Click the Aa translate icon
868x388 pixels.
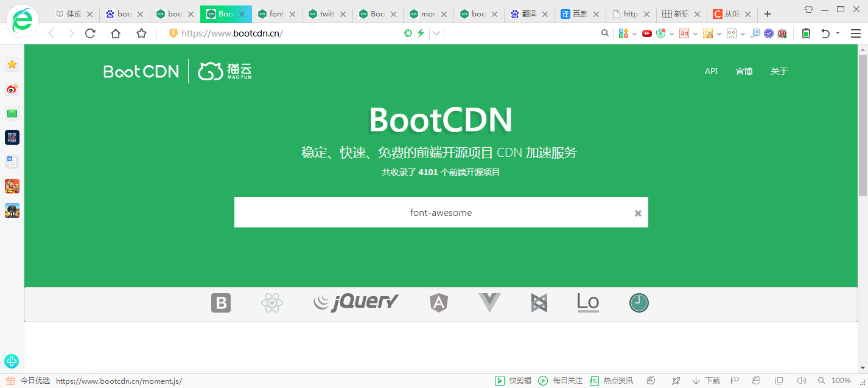point(684,34)
